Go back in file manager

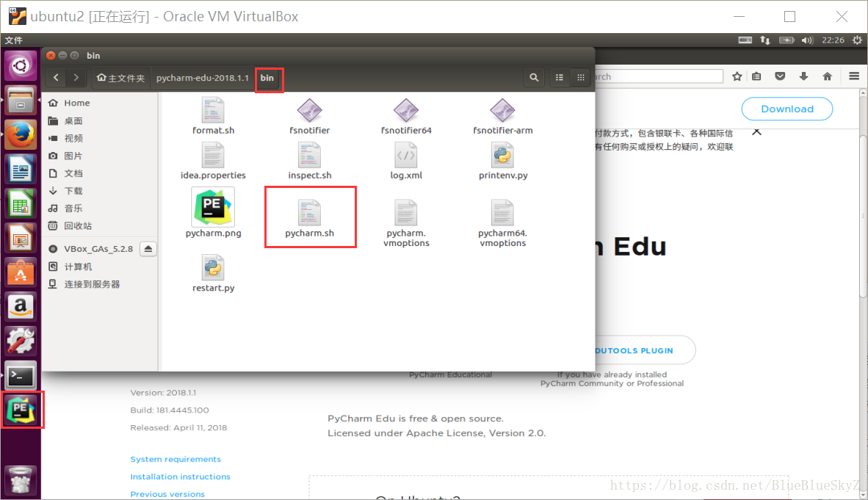(x=56, y=78)
